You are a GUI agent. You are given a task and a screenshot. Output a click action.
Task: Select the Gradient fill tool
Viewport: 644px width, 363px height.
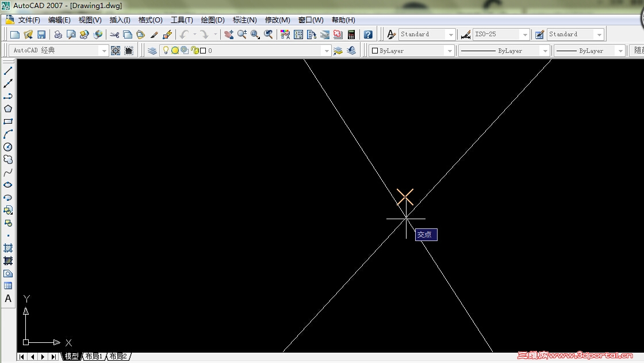click(8, 261)
